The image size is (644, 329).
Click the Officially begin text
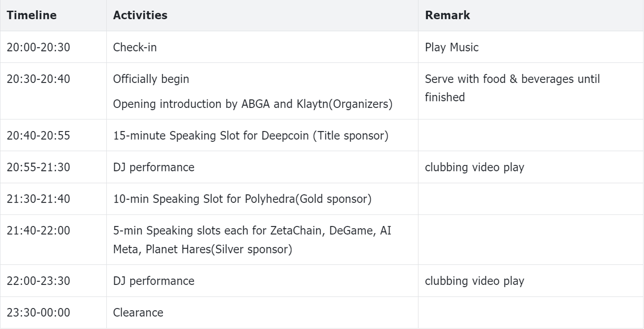coord(151,79)
